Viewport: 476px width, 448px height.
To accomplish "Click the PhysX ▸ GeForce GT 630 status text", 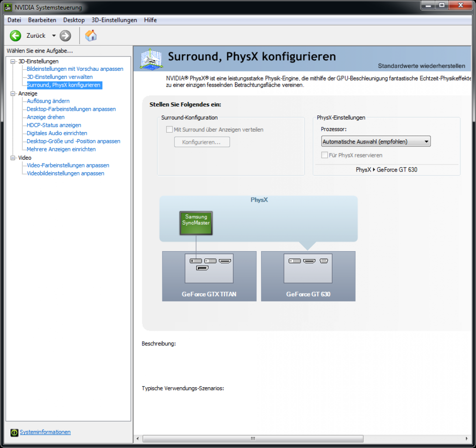I will point(386,170).
